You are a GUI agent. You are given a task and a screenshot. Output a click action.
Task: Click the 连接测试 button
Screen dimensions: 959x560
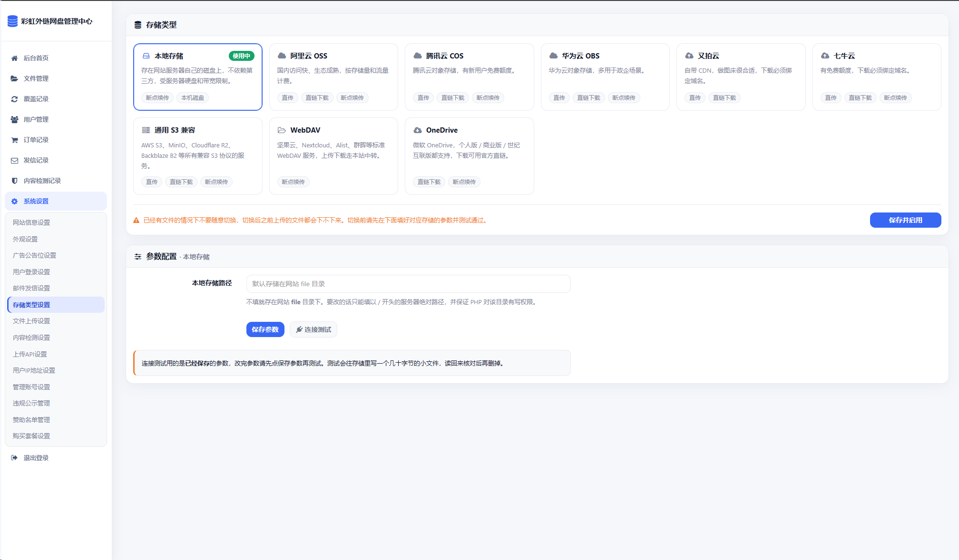coord(313,329)
